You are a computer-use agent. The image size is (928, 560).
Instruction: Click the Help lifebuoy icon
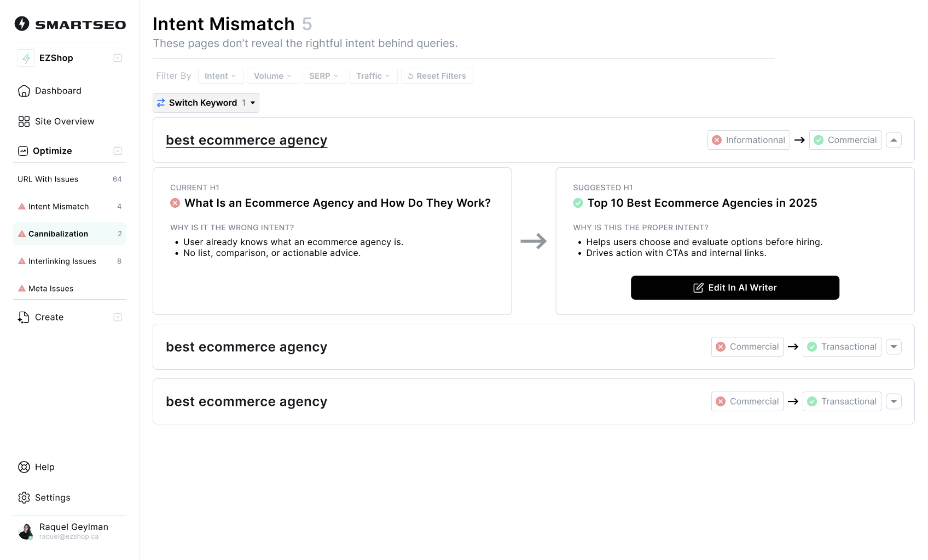[24, 467]
